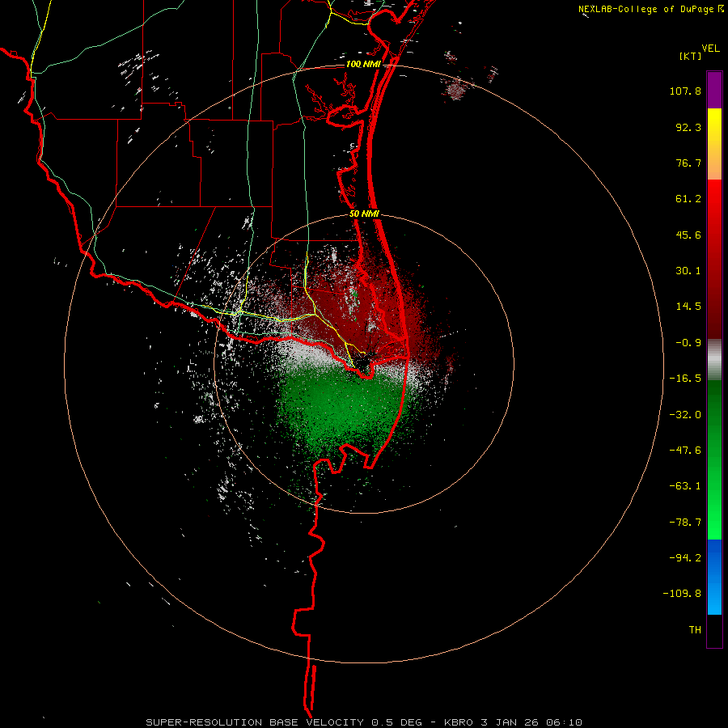The image size is (728, 728).
Task: Pick the red segment of the velocity scale
Action: click(714, 259)
